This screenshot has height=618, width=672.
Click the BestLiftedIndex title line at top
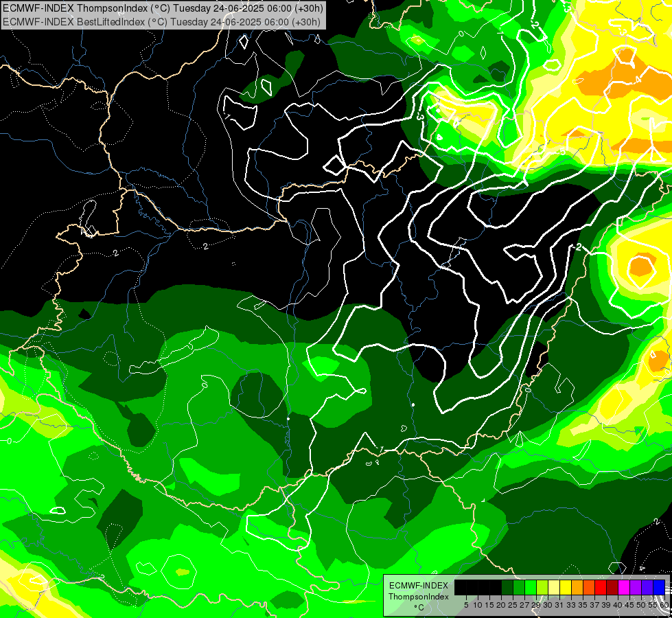click(x=161, y=21)
